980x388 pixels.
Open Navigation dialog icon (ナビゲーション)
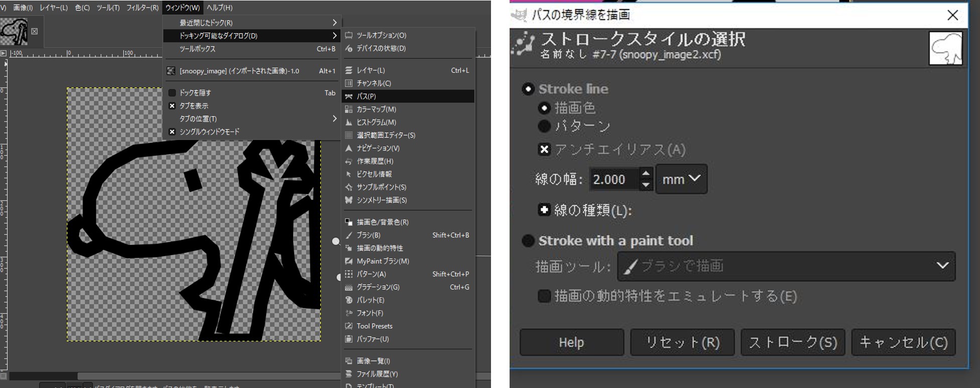[349, 149]
